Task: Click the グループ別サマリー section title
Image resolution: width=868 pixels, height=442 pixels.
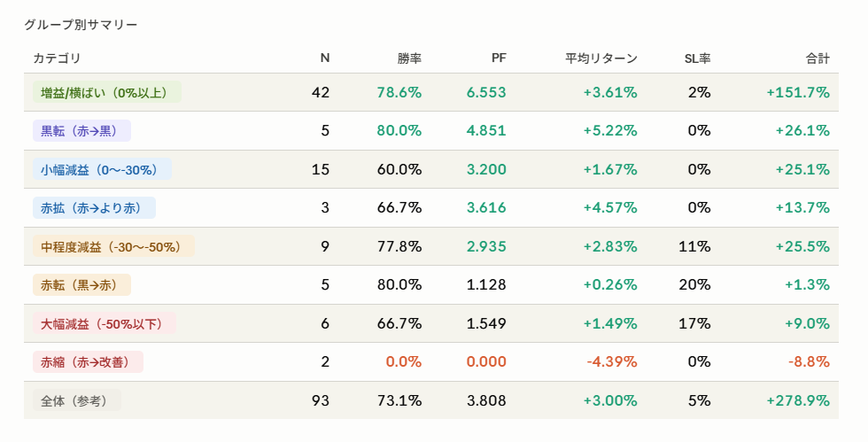Action: [81, 25]
